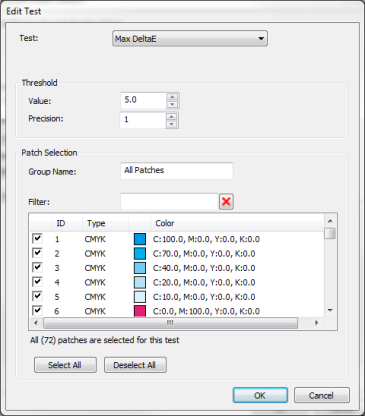Click the horizontal scroll right arrow
The image size is (365, 416).
pyautogui.click(x=316, y=323)
